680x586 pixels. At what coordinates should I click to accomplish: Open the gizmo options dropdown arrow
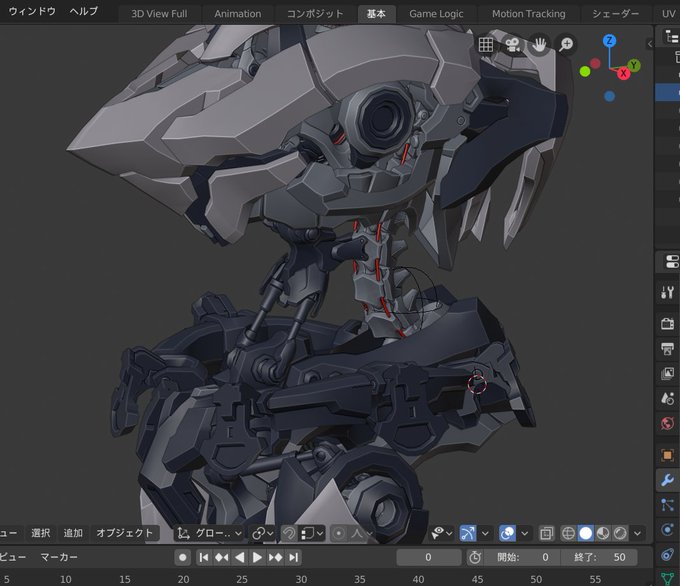pyautogui.click(x=485, y=533)
